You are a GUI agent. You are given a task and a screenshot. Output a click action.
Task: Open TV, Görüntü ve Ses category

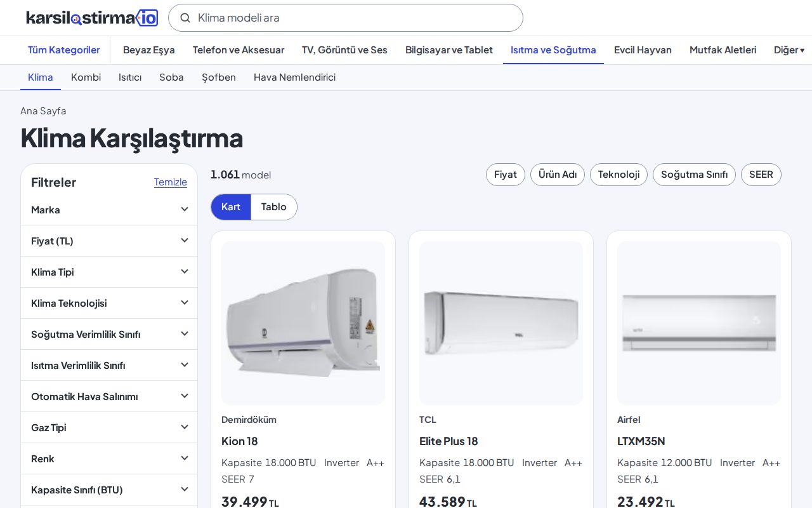344,50
